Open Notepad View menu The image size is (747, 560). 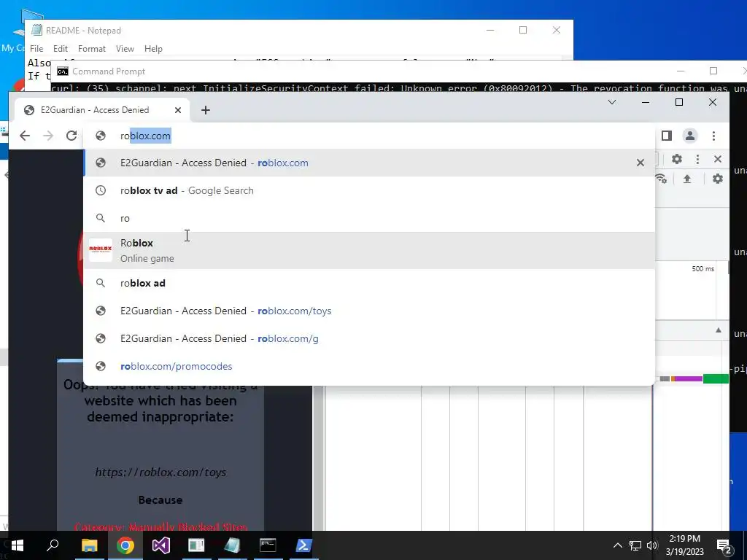[125, 49]
